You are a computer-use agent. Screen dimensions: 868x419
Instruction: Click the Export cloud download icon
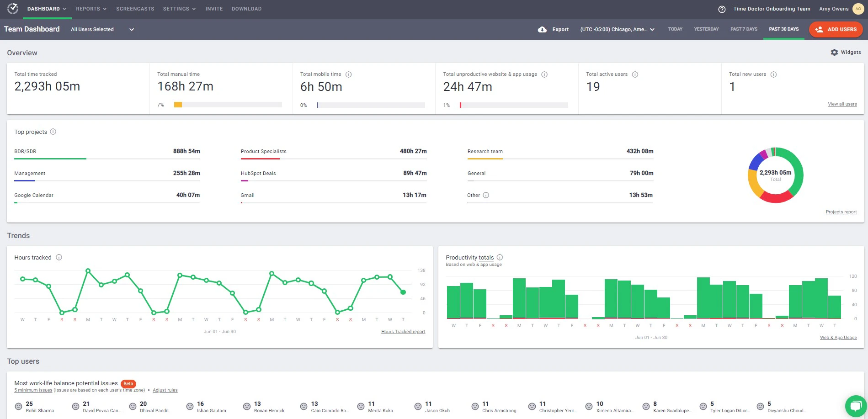tap(542, 30)
